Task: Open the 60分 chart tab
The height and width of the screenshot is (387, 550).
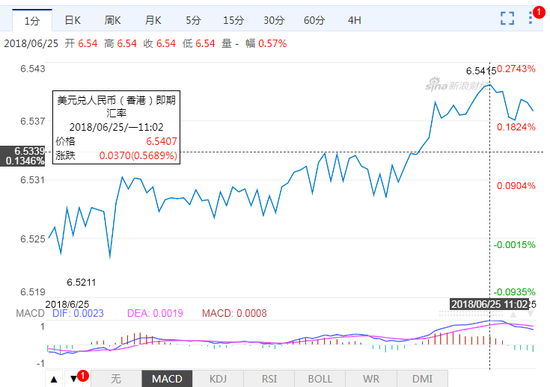Action: click(314, 20)
